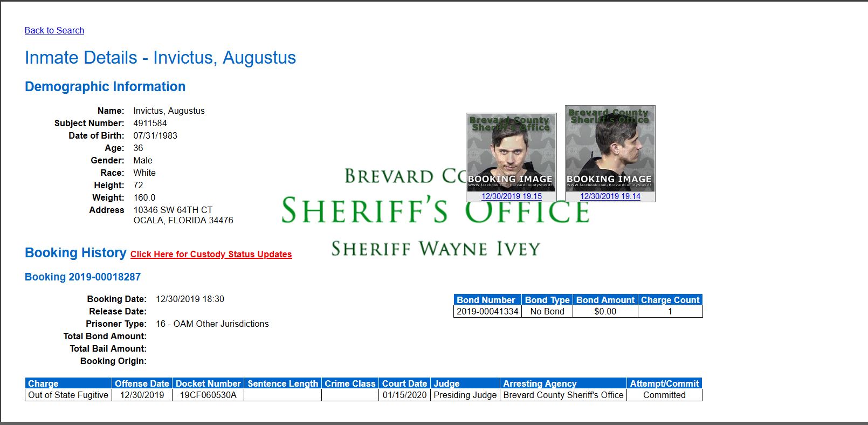Viewport: 868px width, 425px height.
Task: Select the Presiding Judge cell
Action: click(465, 395)
